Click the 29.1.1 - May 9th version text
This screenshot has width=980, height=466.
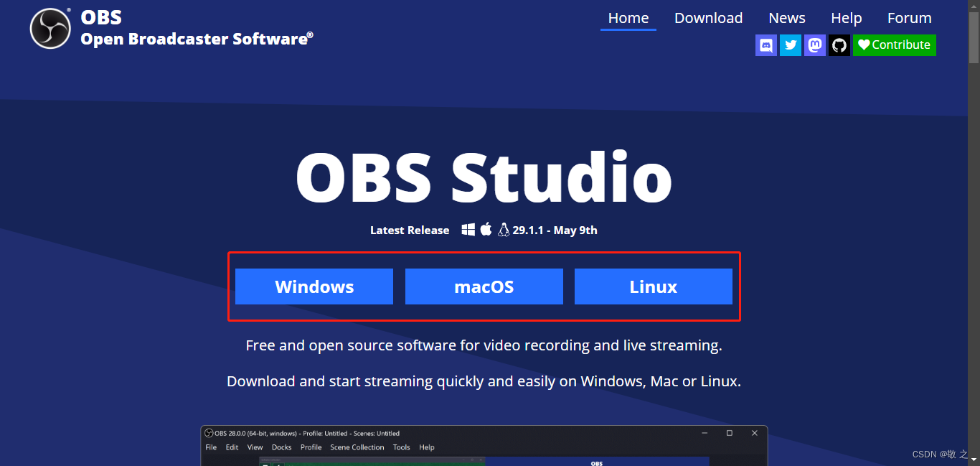click(x=555, y=230)
